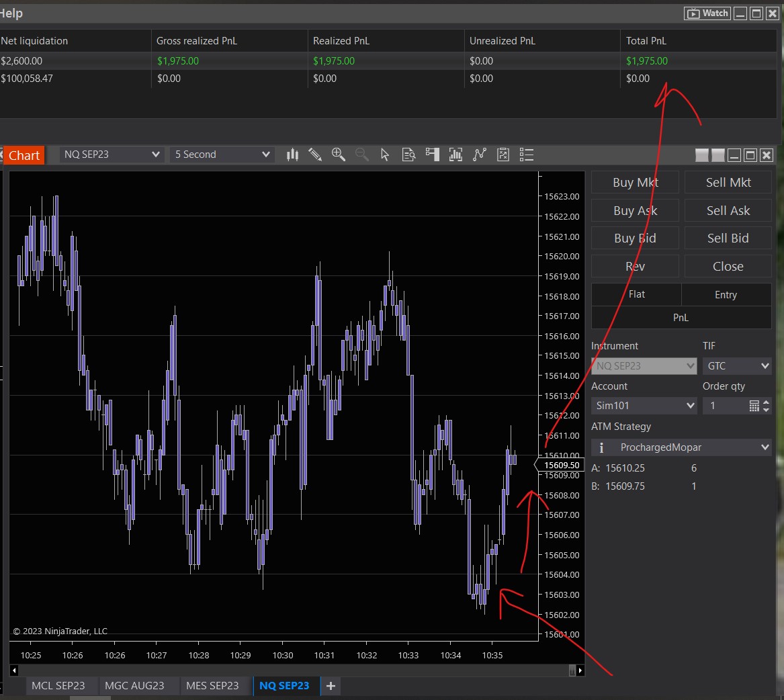
Task: Click the zoom in magnifier icon
Action: click(x=339, y=155)
